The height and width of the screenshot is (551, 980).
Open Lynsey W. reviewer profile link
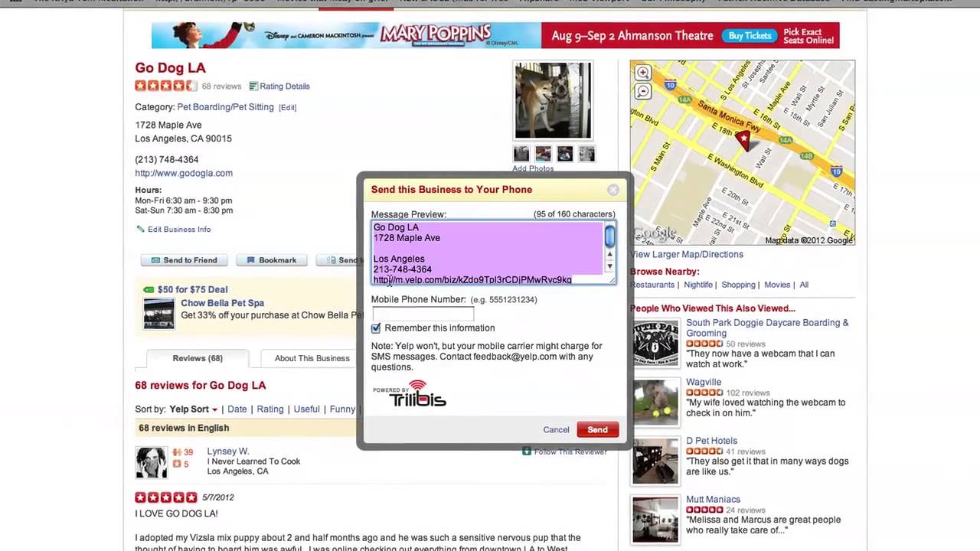click(x=227, y=452)
